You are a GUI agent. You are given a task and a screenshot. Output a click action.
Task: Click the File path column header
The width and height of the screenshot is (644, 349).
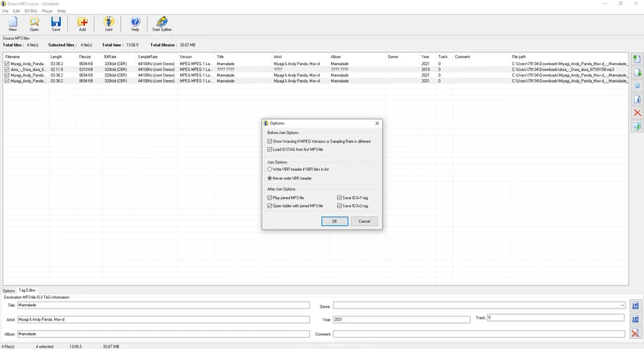(569, 56)
